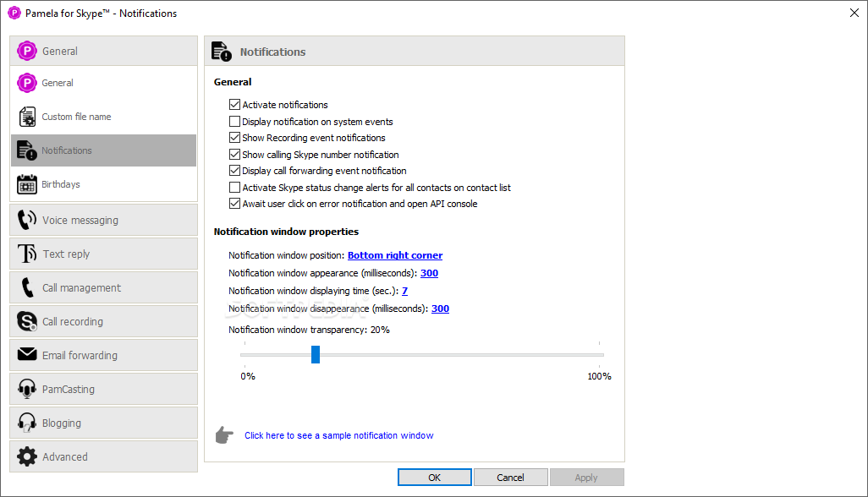Click the Pamela logo in the title bar
Viewport: 868px width, 497px height.
[14, 13]
